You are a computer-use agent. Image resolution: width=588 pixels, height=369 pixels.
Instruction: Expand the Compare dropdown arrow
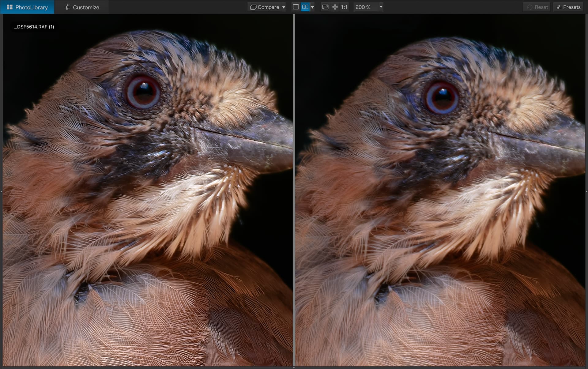[284, 7]
